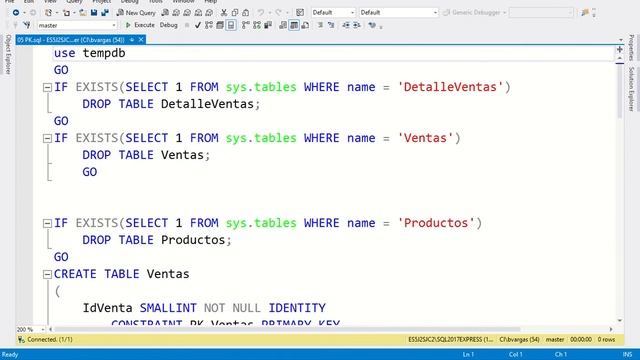Screen dimensions: 640x360
Task: Click the Execute button label
Action: pos(144,25)
